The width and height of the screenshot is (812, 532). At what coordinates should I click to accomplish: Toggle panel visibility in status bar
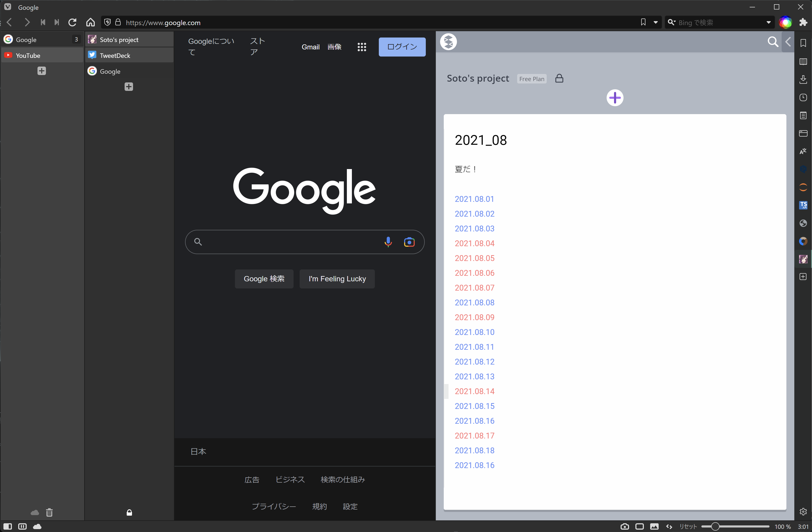(x=7, y=526)
